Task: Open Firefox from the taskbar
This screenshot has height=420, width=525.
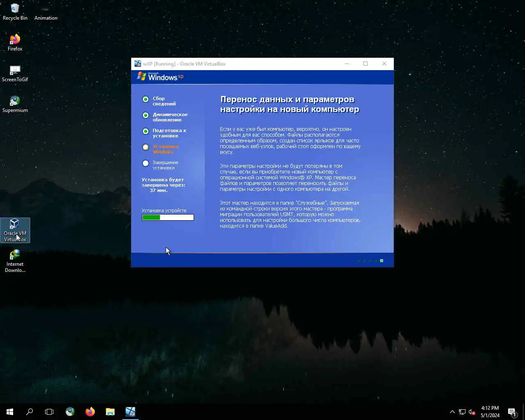Action: (x=90, y=411)
